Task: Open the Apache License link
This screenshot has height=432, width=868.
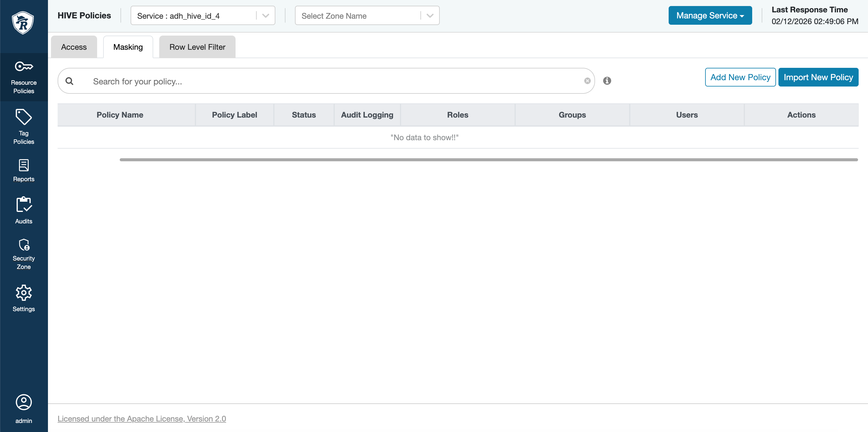Action: [142, 418]
